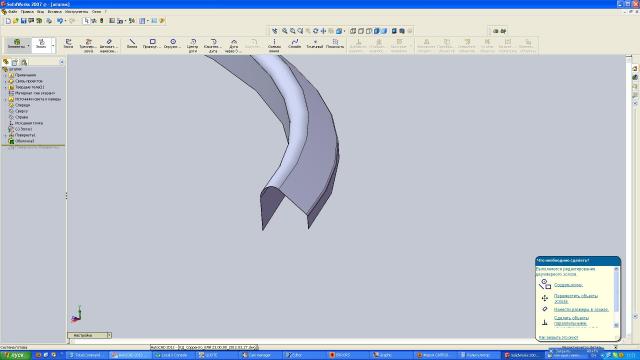
Task: Expand the Annotations tree node
Action: (x=6, y=75)
